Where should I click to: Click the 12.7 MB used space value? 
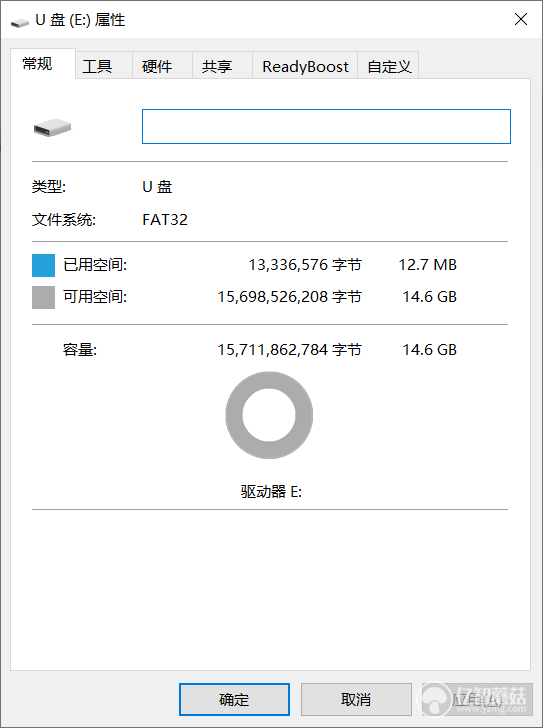[x=427, y=265]
